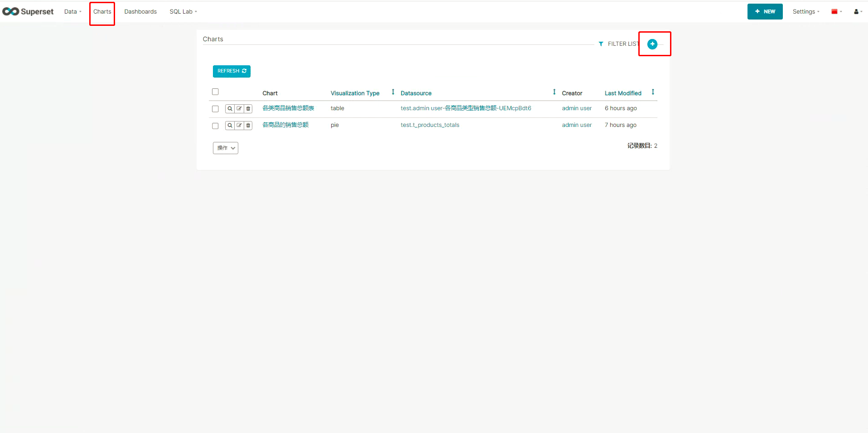Open admin user link in pie row
Viewport: 868px width, 433px height.
pos(577,125)
